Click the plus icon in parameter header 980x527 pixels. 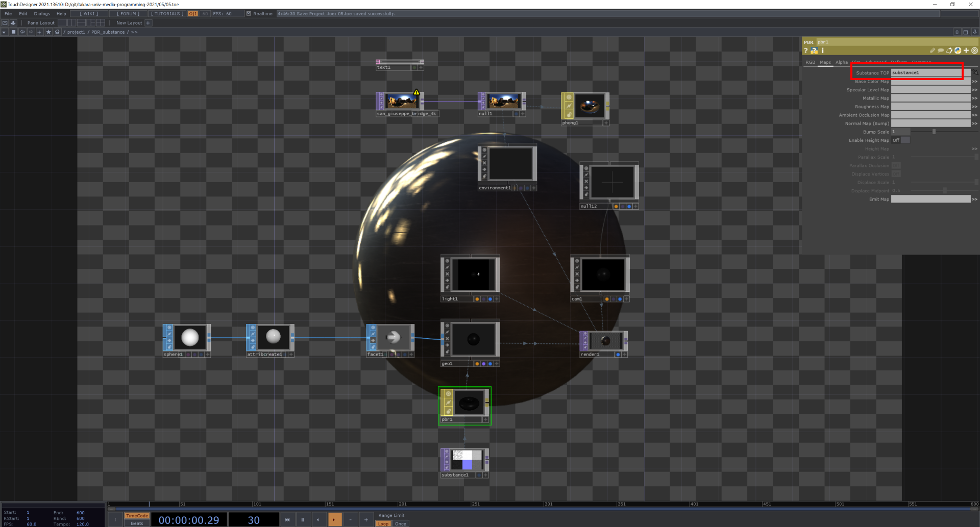point(966,51)
